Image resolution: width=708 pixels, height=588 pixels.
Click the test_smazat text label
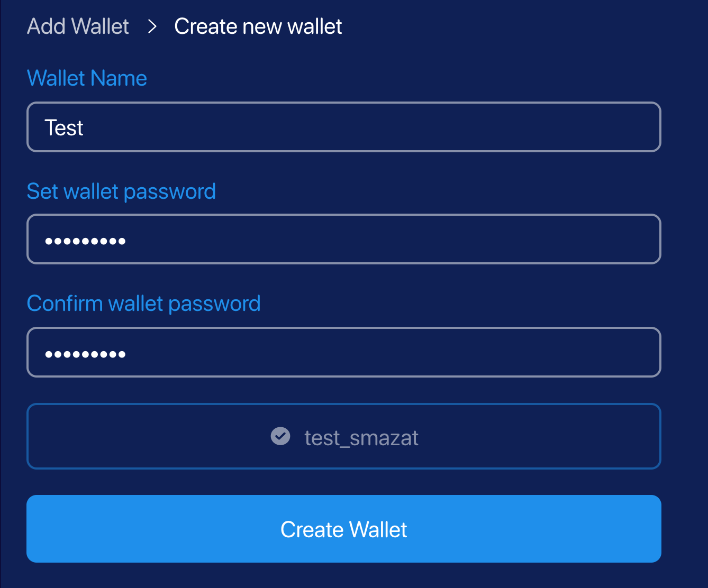point(361,438)
